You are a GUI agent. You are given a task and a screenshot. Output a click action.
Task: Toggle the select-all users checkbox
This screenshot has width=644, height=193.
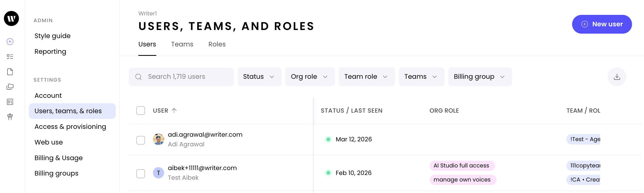141,111
